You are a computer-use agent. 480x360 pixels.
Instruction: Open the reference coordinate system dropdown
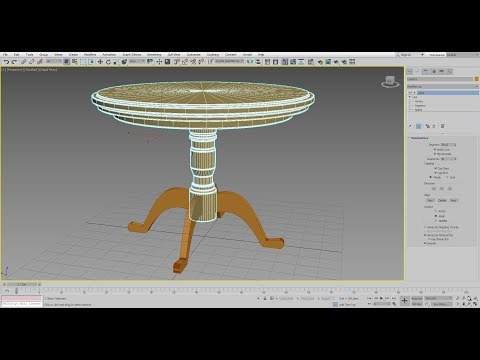(137, 62)
